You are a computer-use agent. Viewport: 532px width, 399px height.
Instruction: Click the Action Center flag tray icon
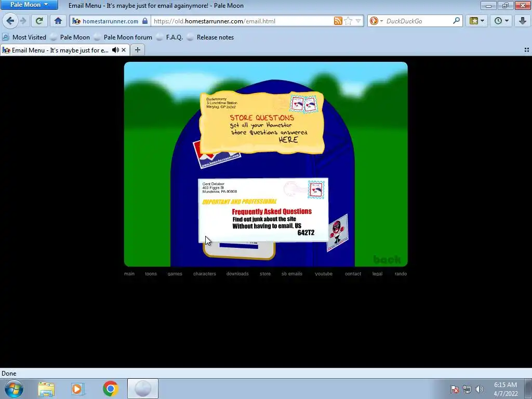point(455,389)
